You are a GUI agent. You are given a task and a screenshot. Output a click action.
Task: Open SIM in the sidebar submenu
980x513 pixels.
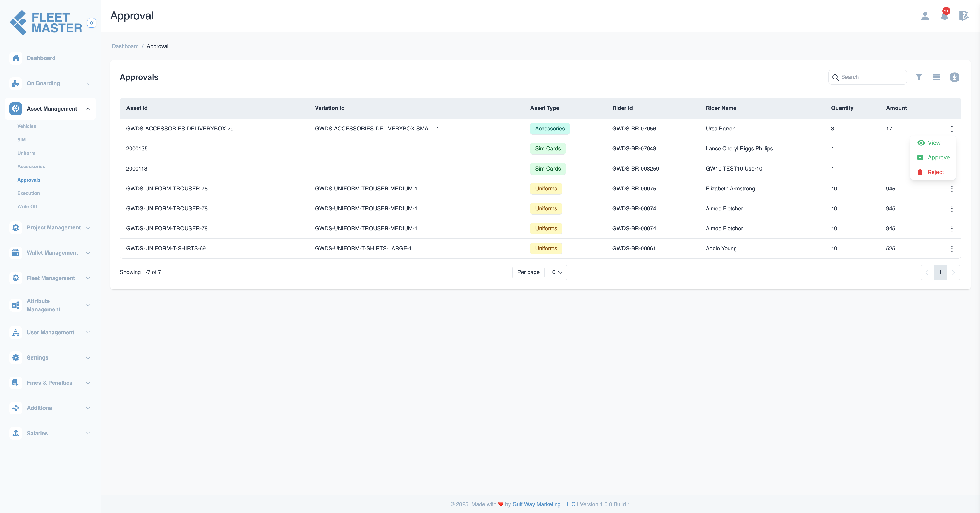21,140
